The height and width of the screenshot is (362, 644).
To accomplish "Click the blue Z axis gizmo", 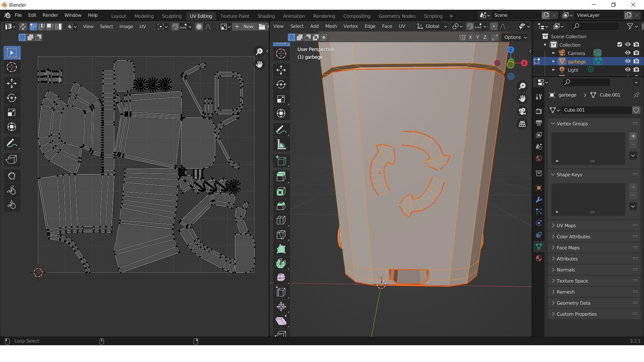I will (x=511, y=50).
